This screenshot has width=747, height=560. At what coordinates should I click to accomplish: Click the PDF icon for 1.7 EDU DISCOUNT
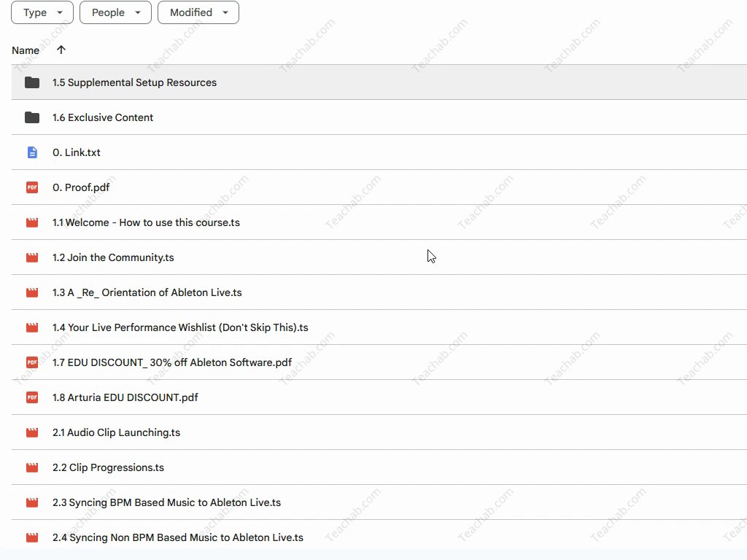[x=32, y=362]
